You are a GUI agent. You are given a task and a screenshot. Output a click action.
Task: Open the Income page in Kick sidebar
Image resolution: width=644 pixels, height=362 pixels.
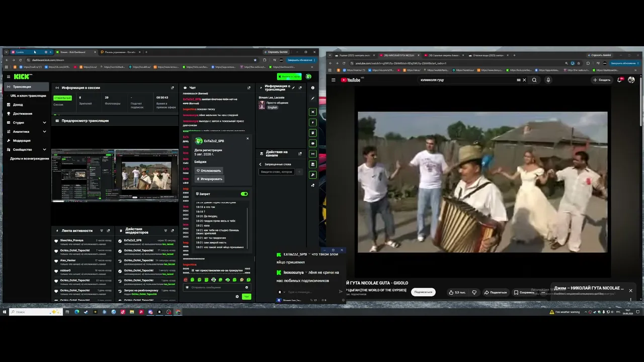coord(18,105)
